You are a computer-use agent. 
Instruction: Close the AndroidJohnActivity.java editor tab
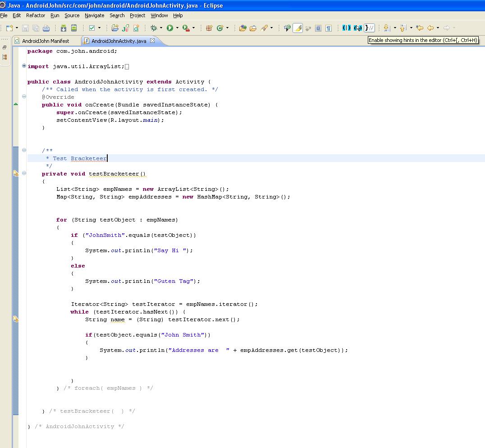(151, 40)
